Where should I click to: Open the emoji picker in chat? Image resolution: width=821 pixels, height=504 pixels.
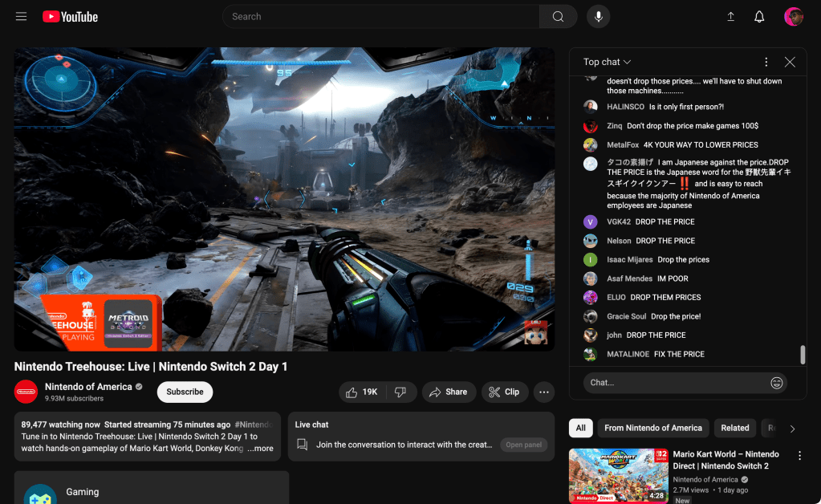(776, 383)
